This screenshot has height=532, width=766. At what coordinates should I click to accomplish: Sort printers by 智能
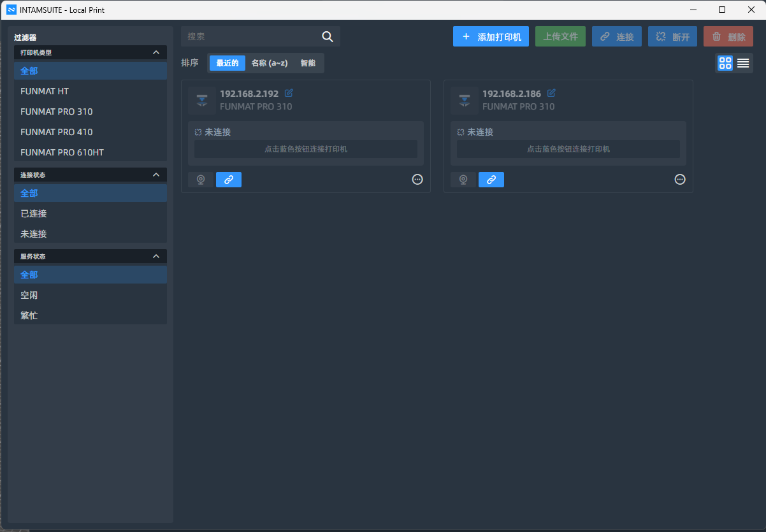pyautogui.click(x=308, y=63)
